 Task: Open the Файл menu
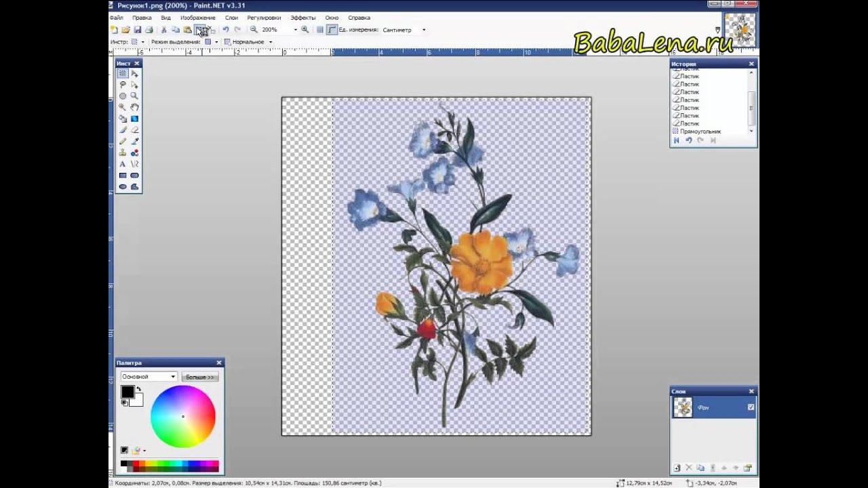tap(116, 18)
